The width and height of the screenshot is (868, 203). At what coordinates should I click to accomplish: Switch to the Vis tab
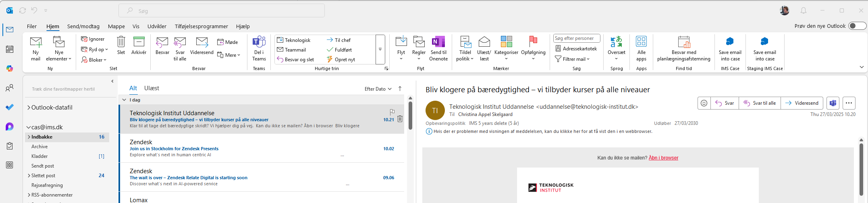136,26
